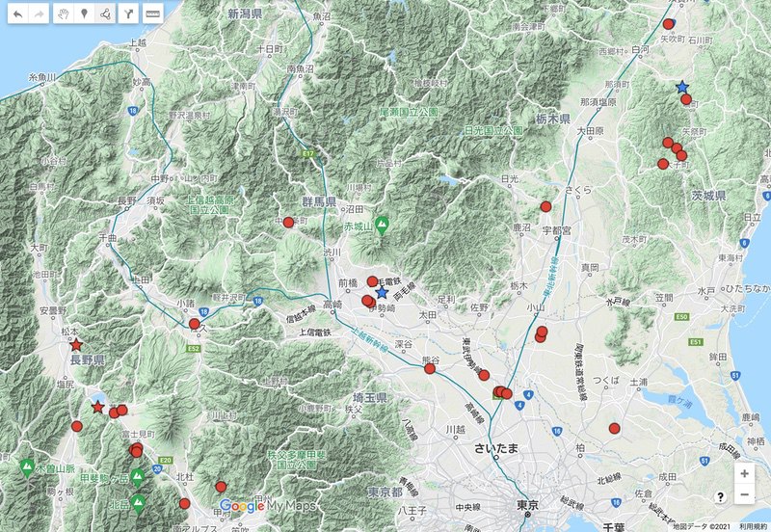Screen dimensions: 771x532
Task: Select the red star marker at 松本
Action: (x=76, y=344)
